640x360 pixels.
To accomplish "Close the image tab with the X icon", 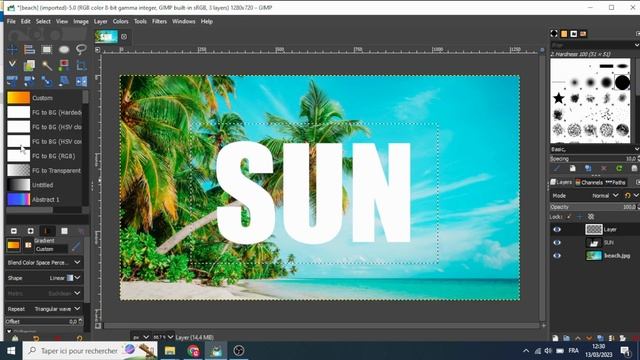I will pyautogui.click(x=124, y=37).
